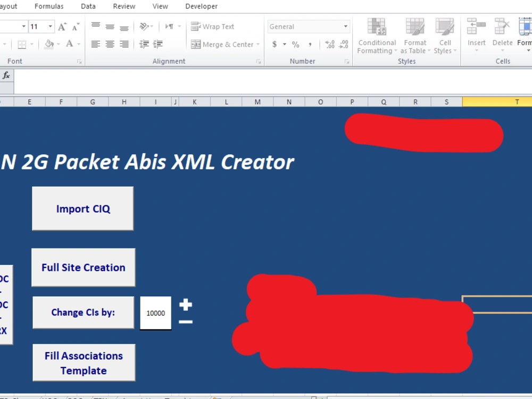Image resolution: width=532 pixels, height=399 pixels.
Task: Click the Orientation text rotation icon
Action: point(144,27)
